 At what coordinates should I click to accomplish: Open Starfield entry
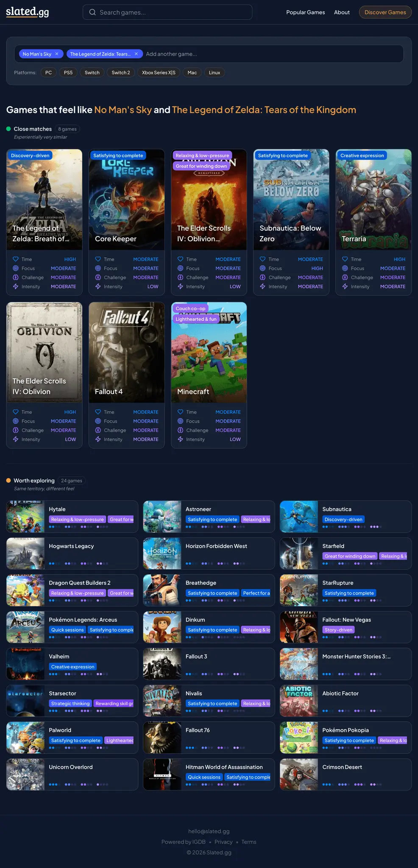346,554
